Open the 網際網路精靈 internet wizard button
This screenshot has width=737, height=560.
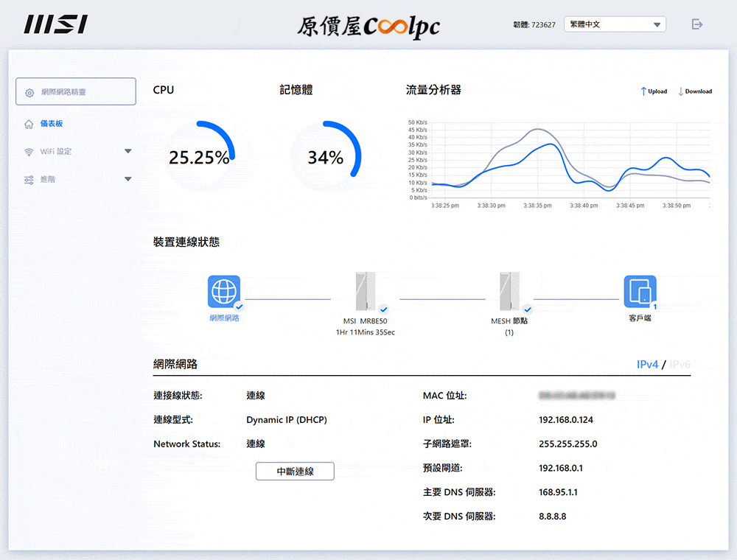[x=76, y=92]
